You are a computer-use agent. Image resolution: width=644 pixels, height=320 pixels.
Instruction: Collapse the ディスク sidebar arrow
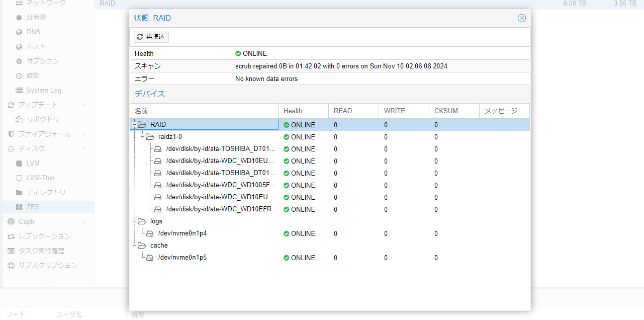pos(84,149)
